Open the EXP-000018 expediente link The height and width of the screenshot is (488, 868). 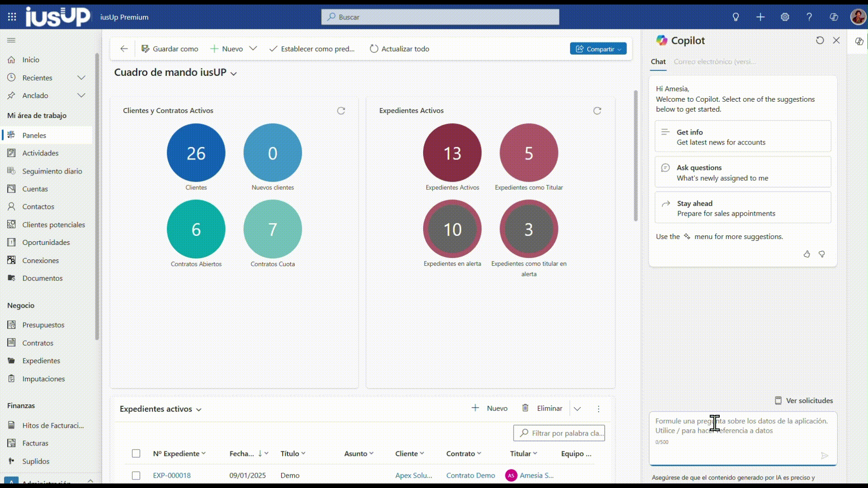(x=172, y=475)
